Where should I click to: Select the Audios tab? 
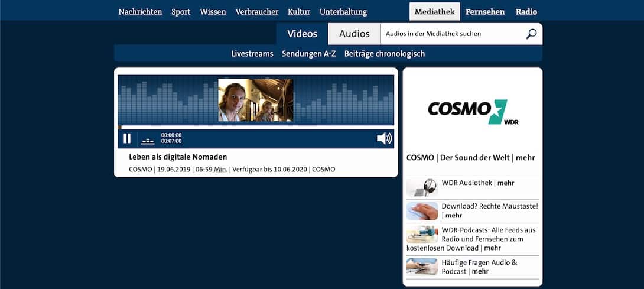click(x=354, y=34)
